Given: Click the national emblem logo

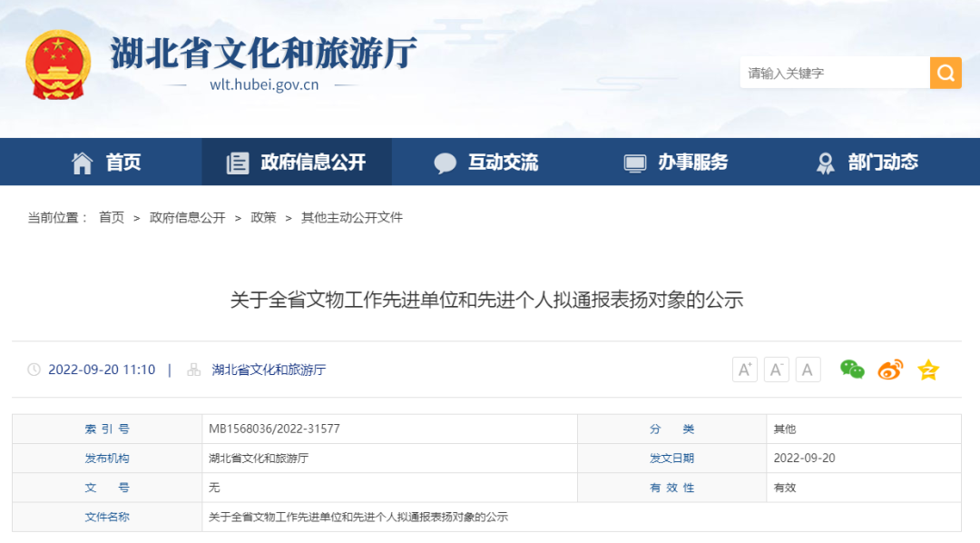Looking at the screenshot, I should 58,64.
